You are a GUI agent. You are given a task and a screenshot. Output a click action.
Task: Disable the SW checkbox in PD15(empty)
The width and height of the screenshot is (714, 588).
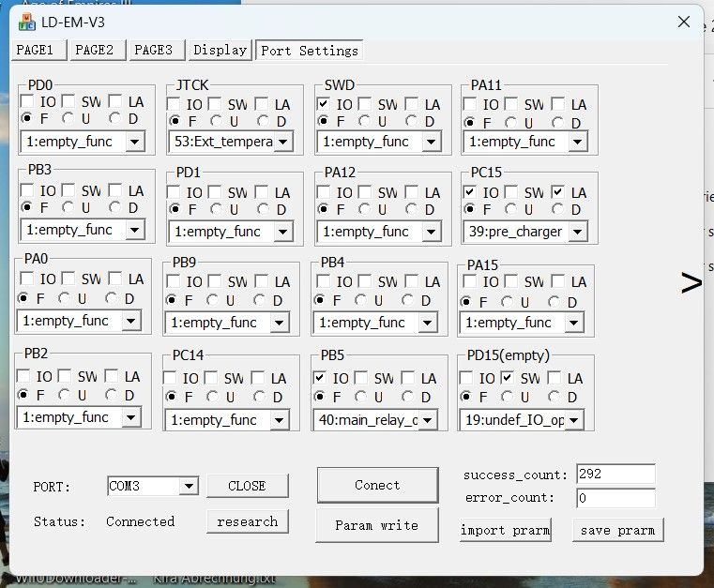[508, 378]
